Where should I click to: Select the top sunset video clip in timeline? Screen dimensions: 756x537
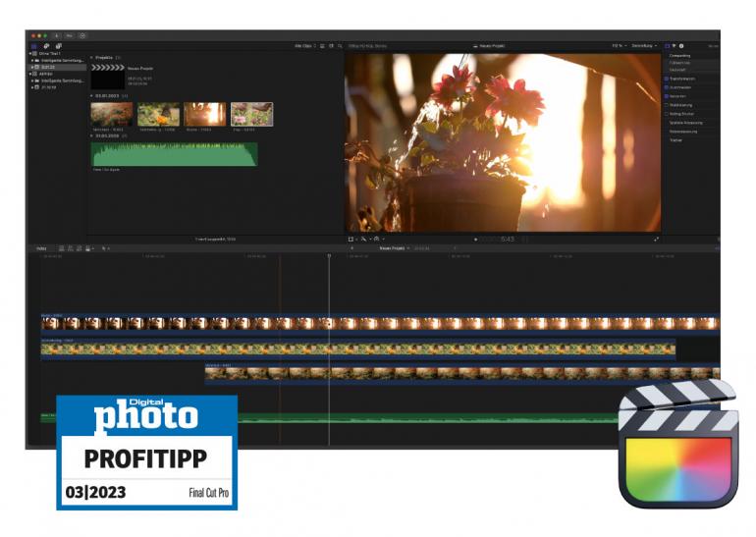380,324
